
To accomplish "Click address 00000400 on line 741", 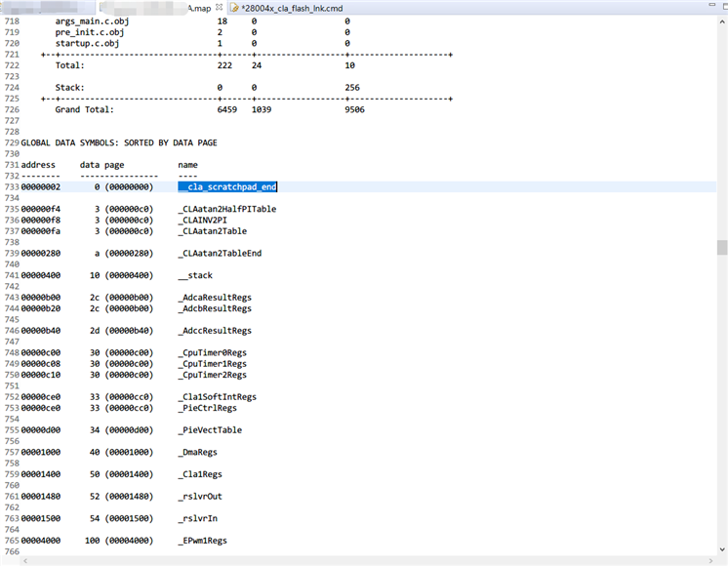I will [41, 275].
